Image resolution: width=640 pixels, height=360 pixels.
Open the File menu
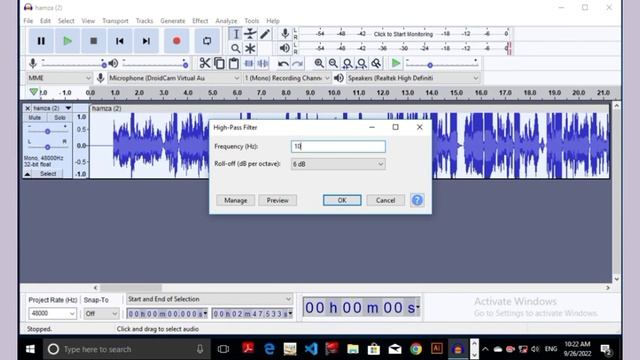(x=28, y=21)
